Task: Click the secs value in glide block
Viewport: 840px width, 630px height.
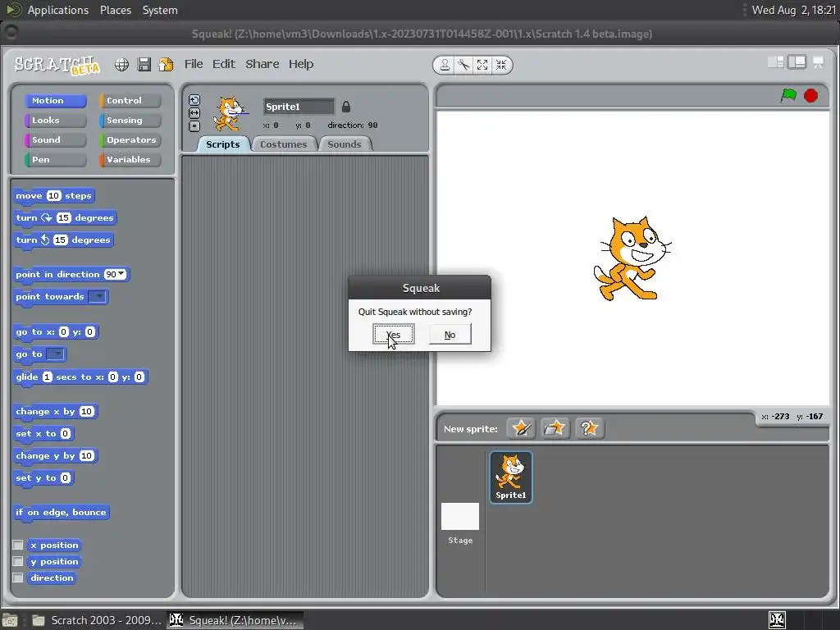Action: [47, 377]
